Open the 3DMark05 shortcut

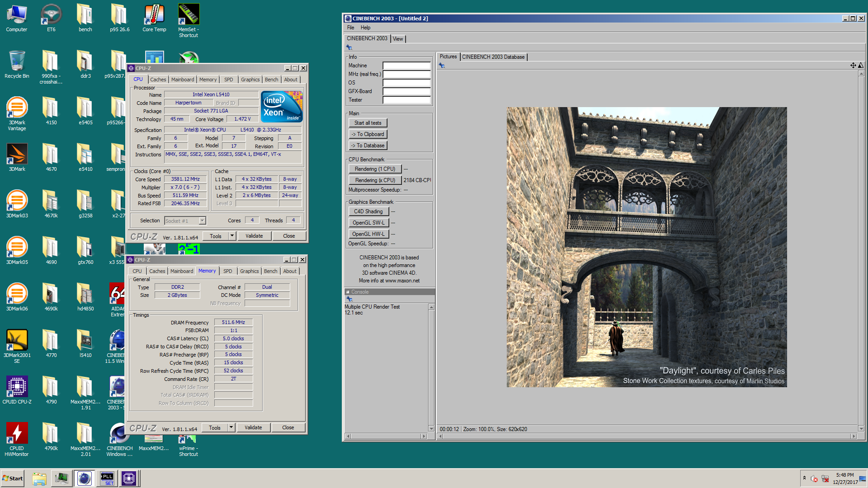tap(17, 250)
